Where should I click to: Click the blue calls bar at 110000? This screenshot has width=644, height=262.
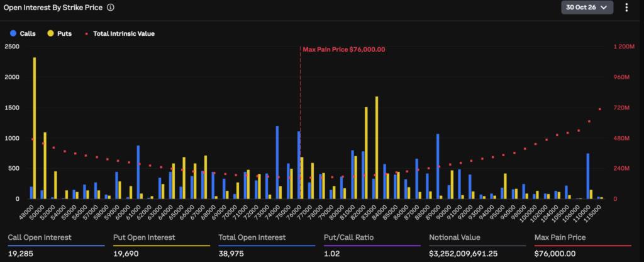588,176
